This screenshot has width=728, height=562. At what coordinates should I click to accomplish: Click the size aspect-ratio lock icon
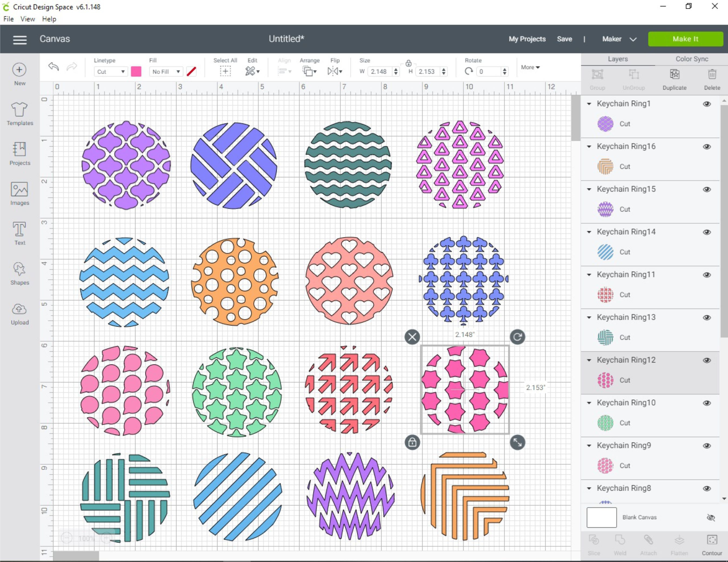pos(408,63)
